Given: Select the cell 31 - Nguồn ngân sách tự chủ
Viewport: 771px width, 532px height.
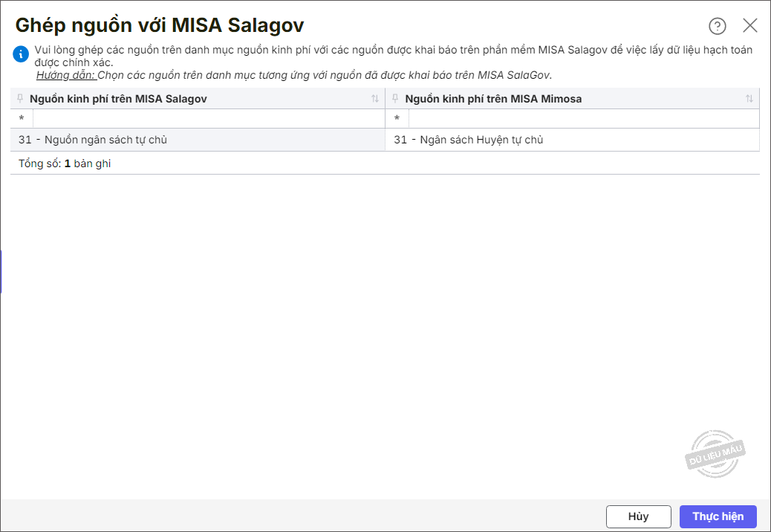Looking at the screenshot, I should tap(198, 140).
